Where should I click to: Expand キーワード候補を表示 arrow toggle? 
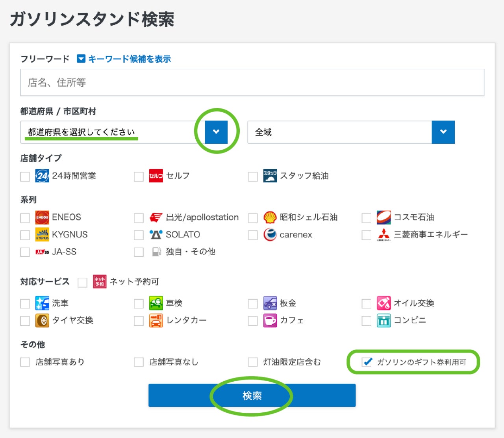[81, 59]
